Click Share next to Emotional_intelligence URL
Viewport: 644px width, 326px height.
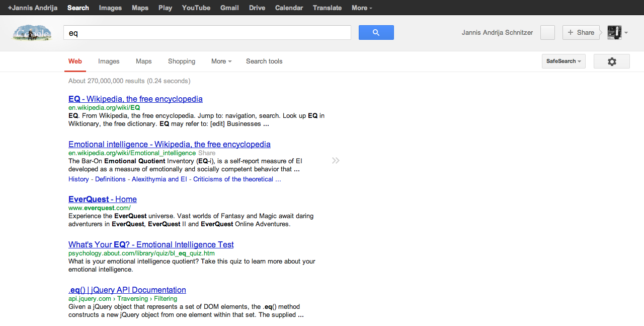[x=207, y=153]
